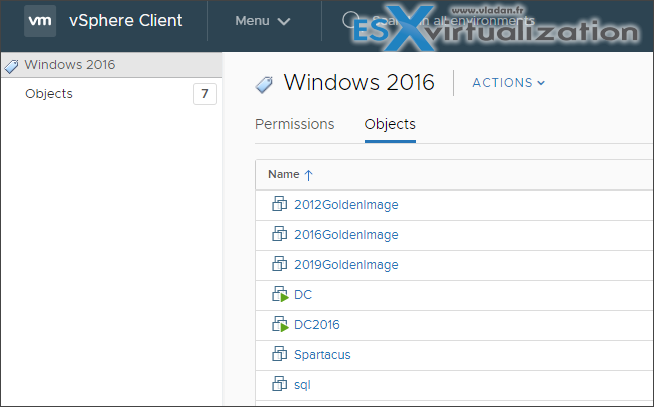The image size is (654, 407).
Task: Select the Objects tab
Action: click(x=390, y=124)
